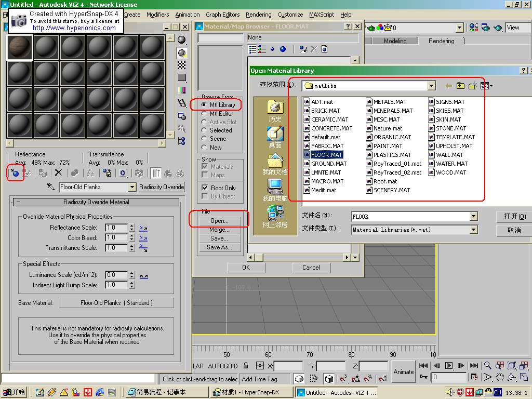Click the Zoom magnifier viewport icon
The image size is (532, 399).
point(487,365)
